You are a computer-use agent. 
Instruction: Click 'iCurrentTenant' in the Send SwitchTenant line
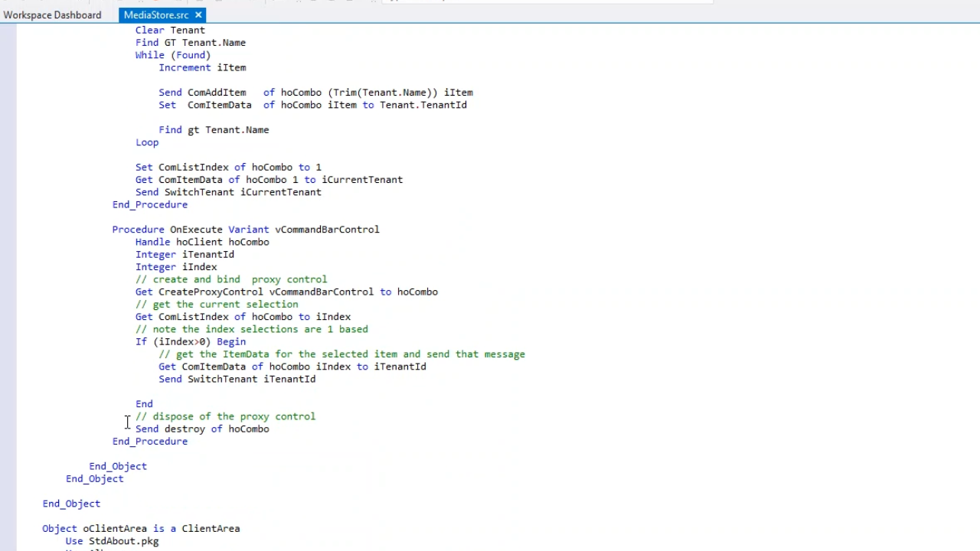pos(280,192)
